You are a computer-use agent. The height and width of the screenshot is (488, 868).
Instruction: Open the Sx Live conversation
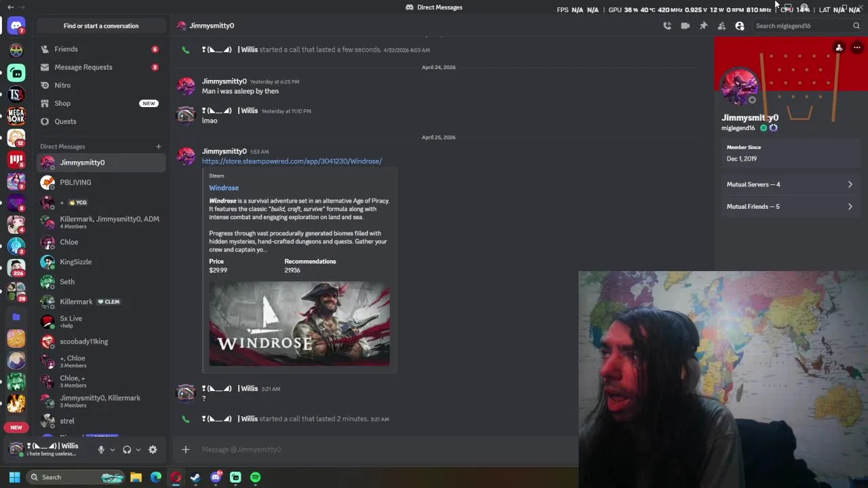click(x=101, y=321)
